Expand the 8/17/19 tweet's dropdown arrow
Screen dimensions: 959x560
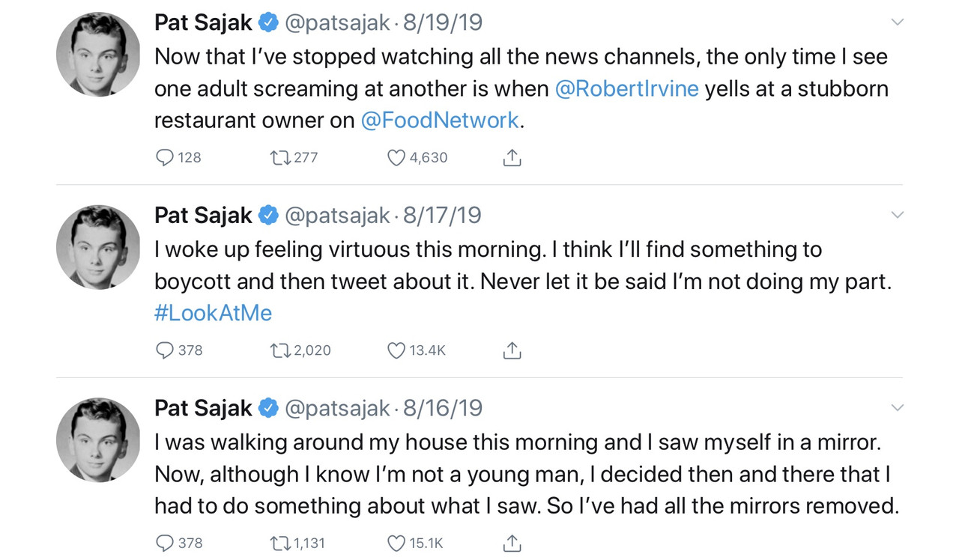click(897, 216)
